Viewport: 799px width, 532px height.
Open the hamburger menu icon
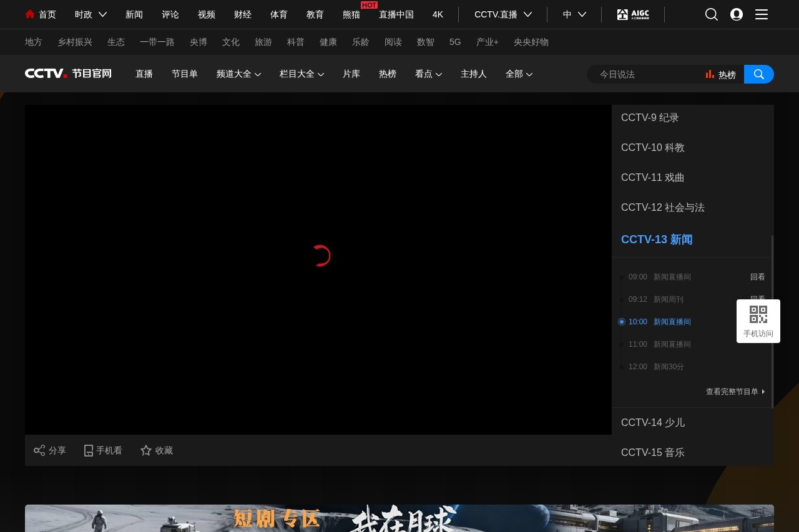[762, 14]
